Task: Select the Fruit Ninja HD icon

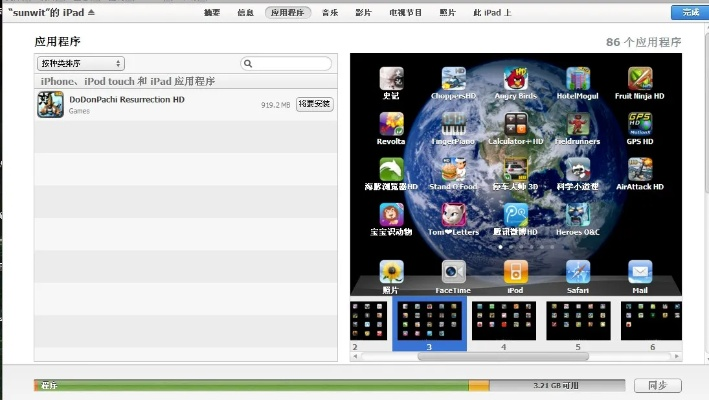Action: pos(640,79)
